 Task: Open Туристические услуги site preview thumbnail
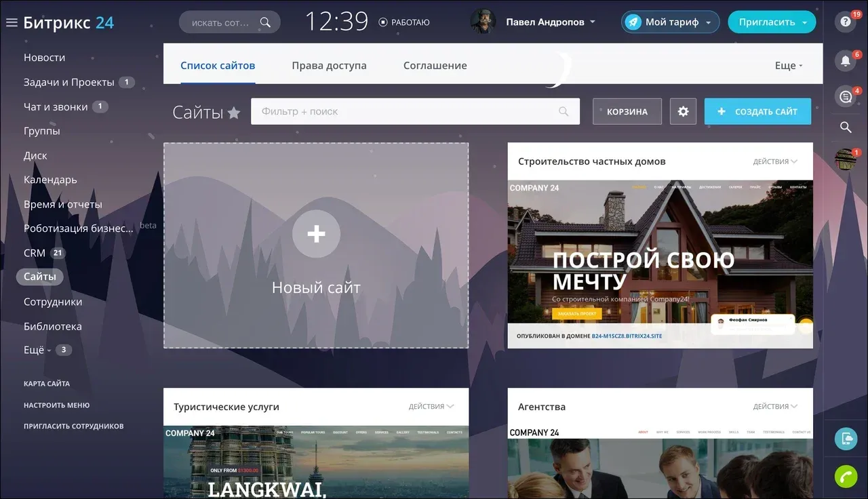tap(316, 462)
